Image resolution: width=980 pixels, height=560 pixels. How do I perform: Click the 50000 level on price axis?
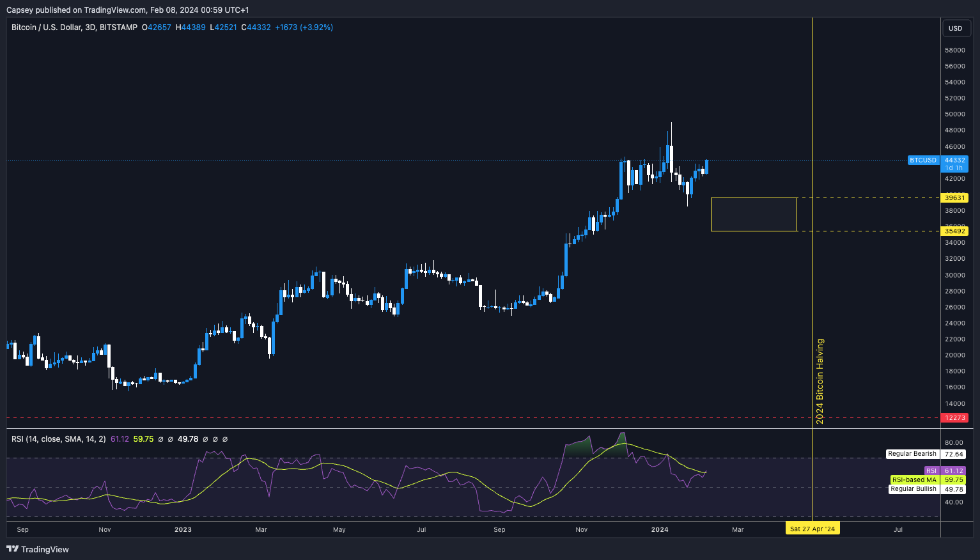954,114
